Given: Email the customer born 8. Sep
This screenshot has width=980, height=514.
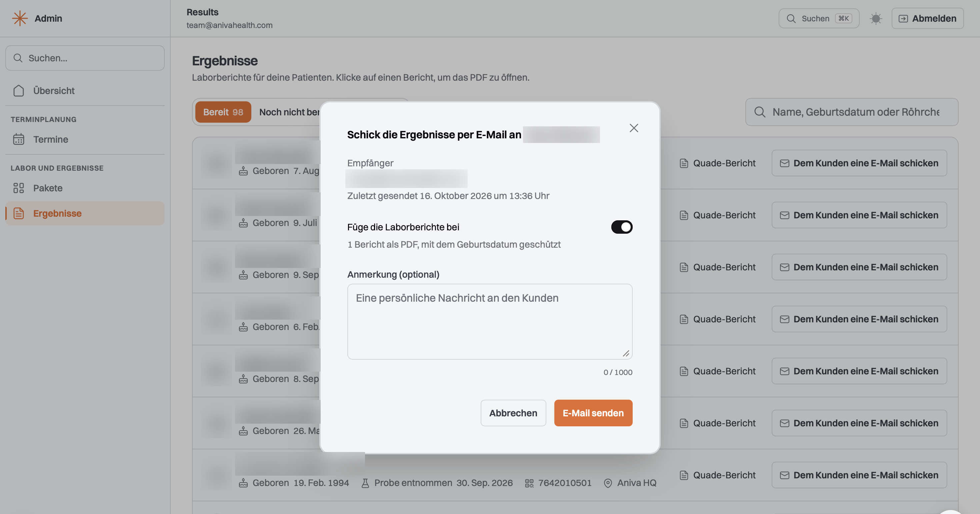Looking at the screenshot, I should pos(859,371).
